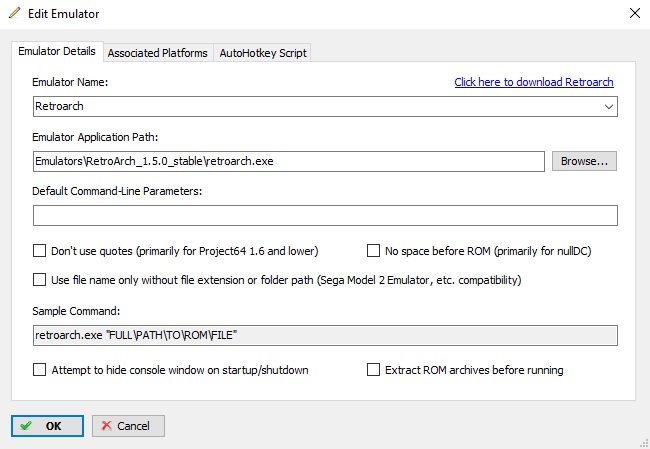Image resolution: width=650 pixels, height=449 pixels.
Task: Click the Emulator Application Path text field
Action: tap(289, 161)
